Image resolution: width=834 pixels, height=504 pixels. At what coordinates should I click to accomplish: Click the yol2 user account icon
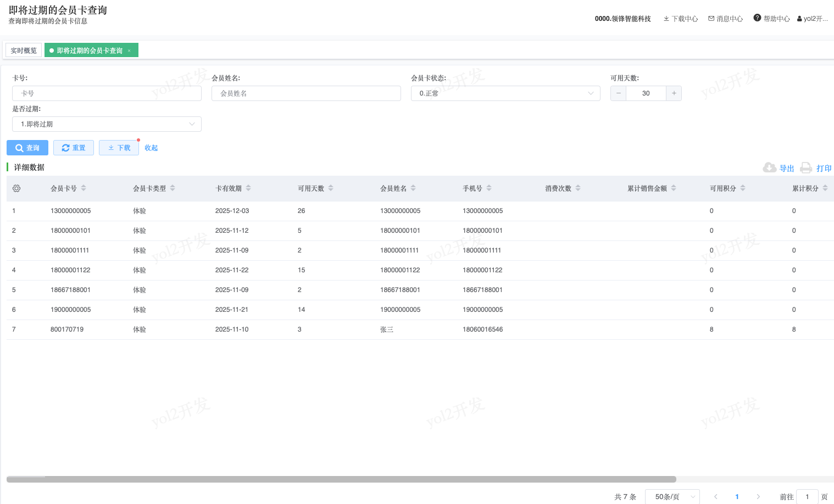799,19
